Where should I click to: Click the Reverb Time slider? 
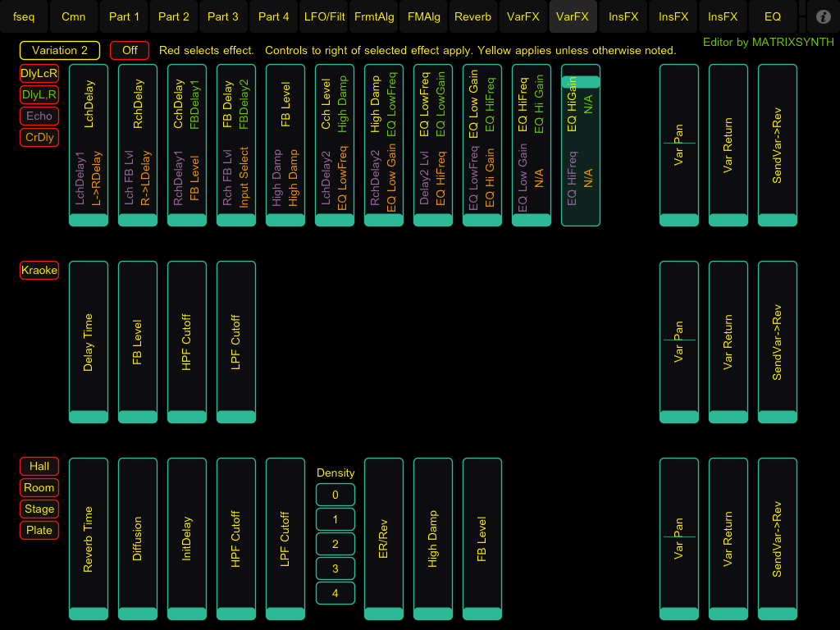(89, 539)
